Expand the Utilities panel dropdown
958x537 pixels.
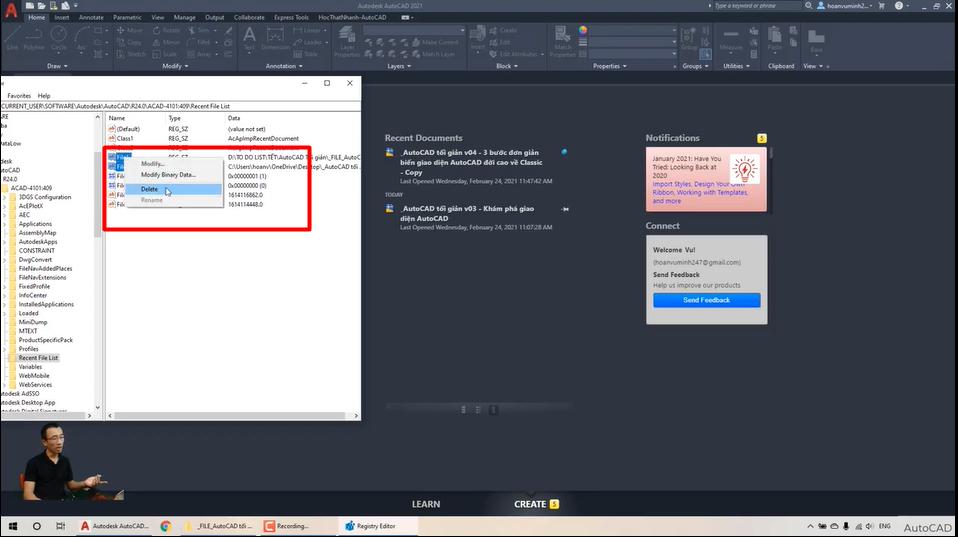tap(736, 66)
